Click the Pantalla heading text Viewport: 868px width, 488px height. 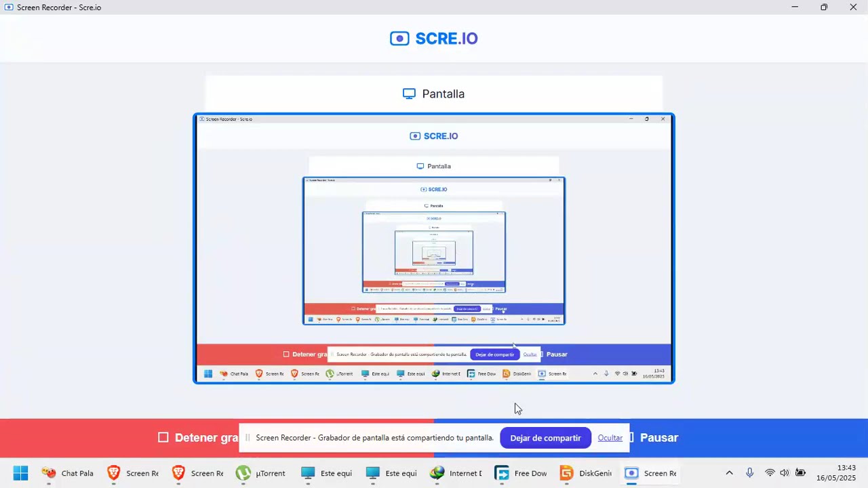tap(443, 94)
